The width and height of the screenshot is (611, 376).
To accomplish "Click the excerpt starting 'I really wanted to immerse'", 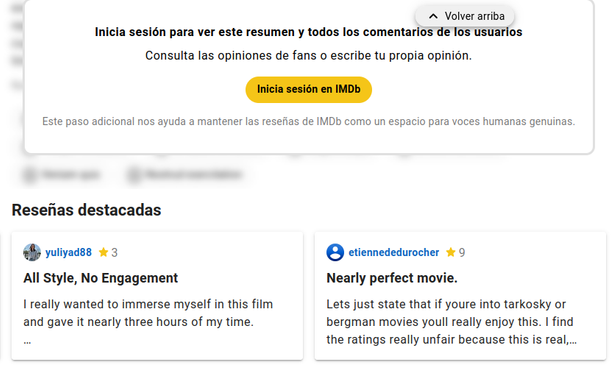I will (148, 313).
